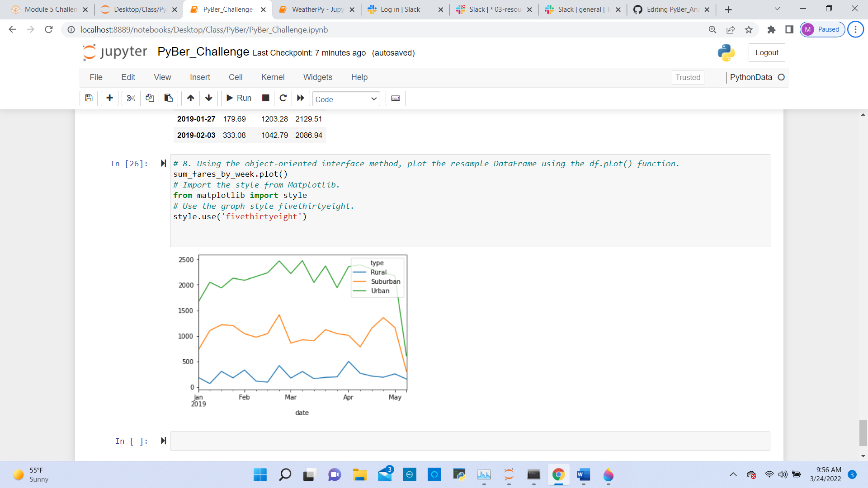Click the PythonData kernel name
Viewport: 868px width, 488px height.
tap(751, 77)
